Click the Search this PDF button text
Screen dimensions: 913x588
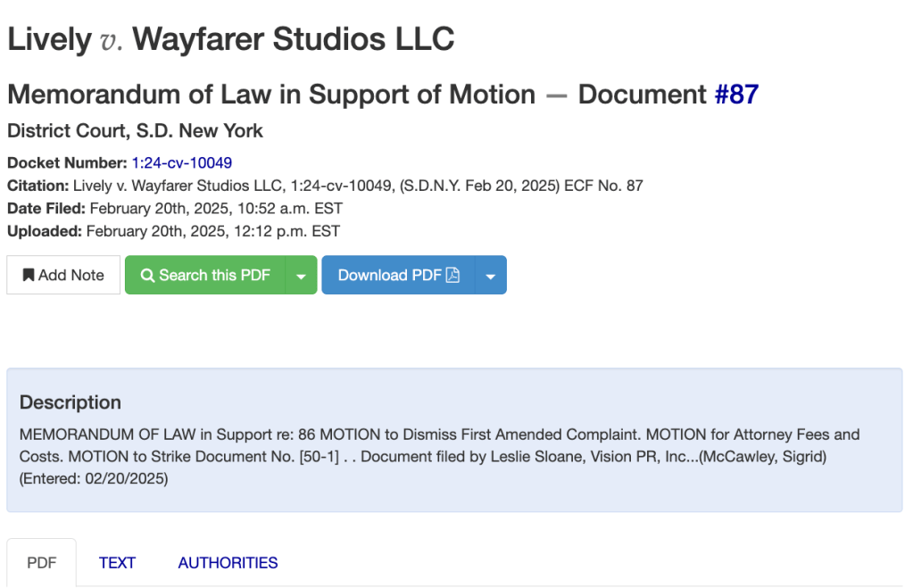[214, 275]
